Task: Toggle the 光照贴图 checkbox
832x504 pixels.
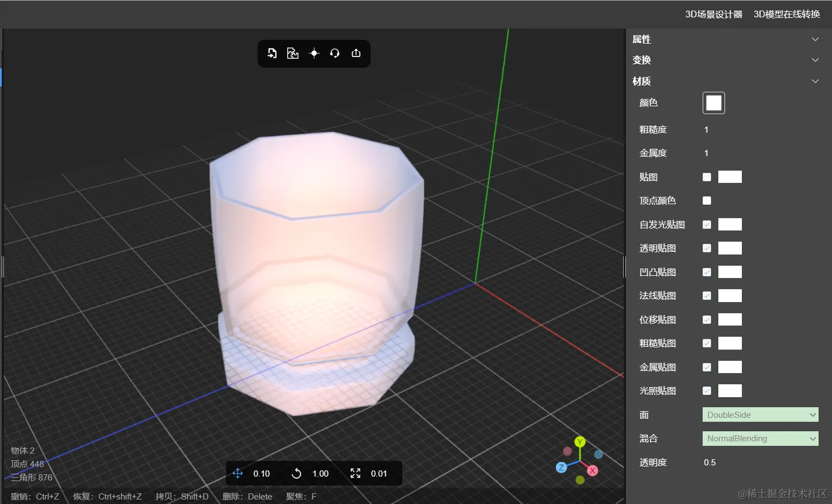Action: 707,390
